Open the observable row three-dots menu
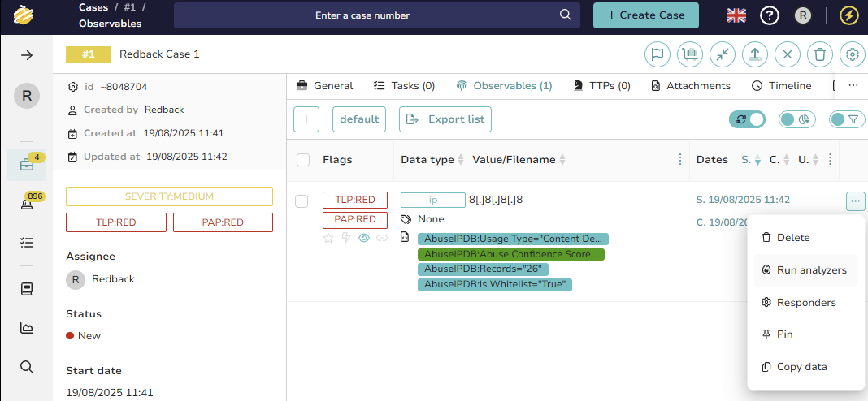 point(855,200)
